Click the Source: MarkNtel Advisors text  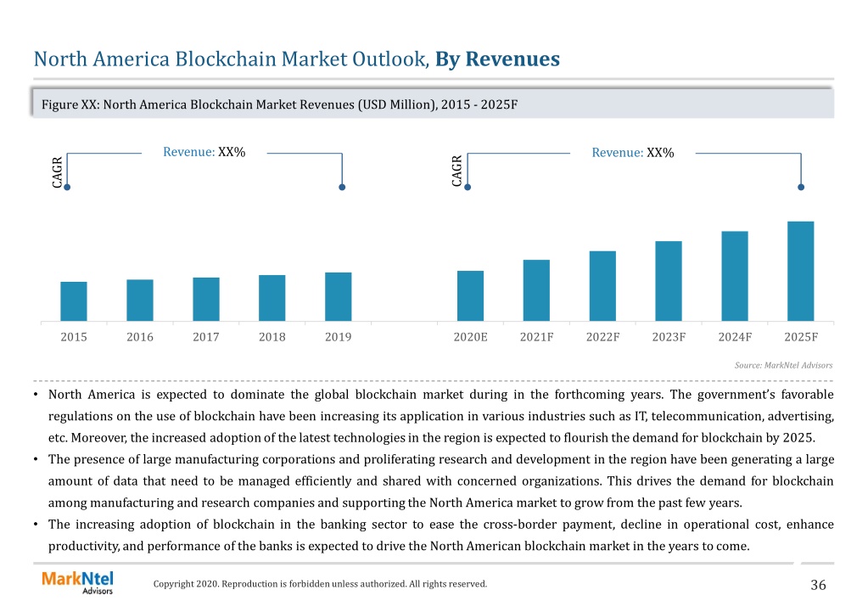click(x=783, y=365)
